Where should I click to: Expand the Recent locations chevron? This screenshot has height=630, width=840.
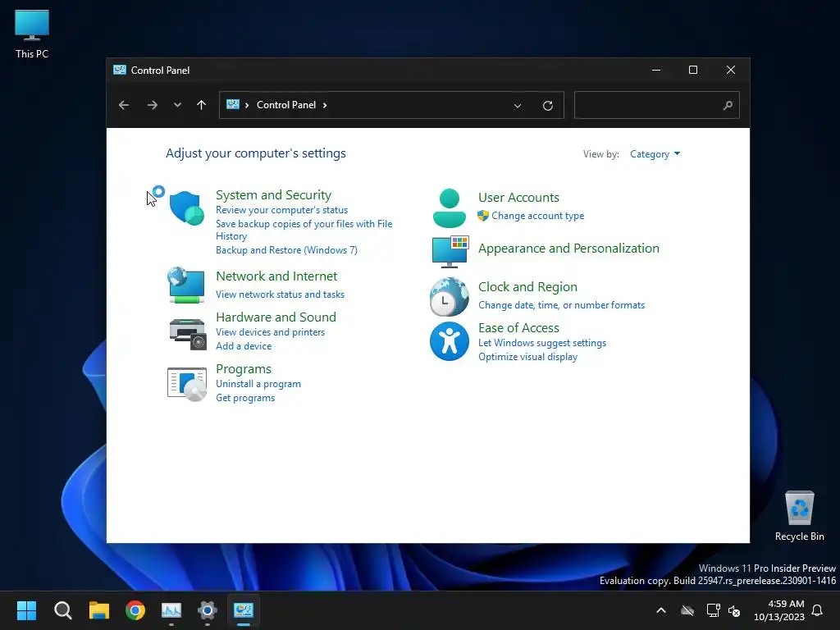177,105
